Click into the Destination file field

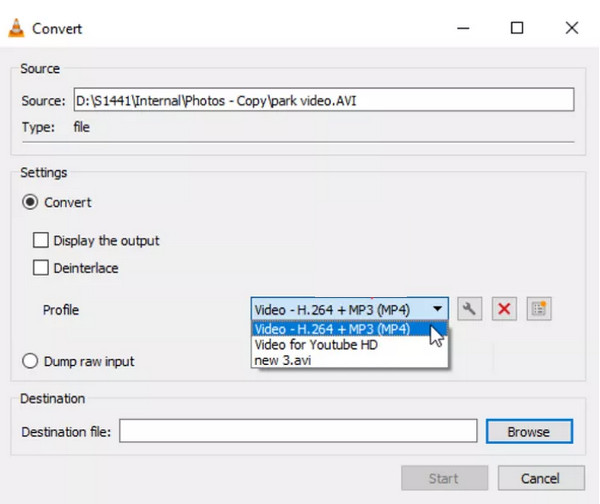(x=298, y=431)
